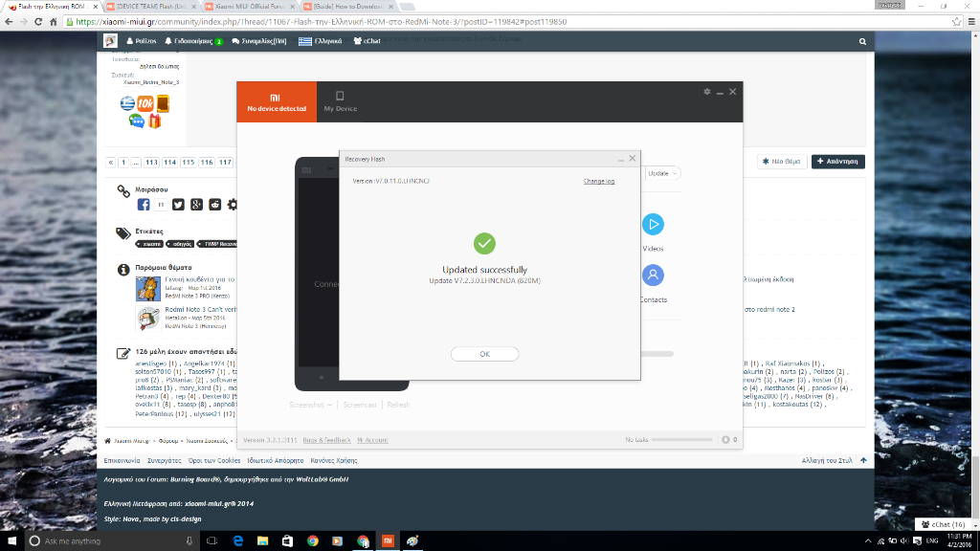This screenshot has width=980, height=551.
Task: Click the Garfield thread thumbnail
Action: pyautogui.click(x=148, y=289)
